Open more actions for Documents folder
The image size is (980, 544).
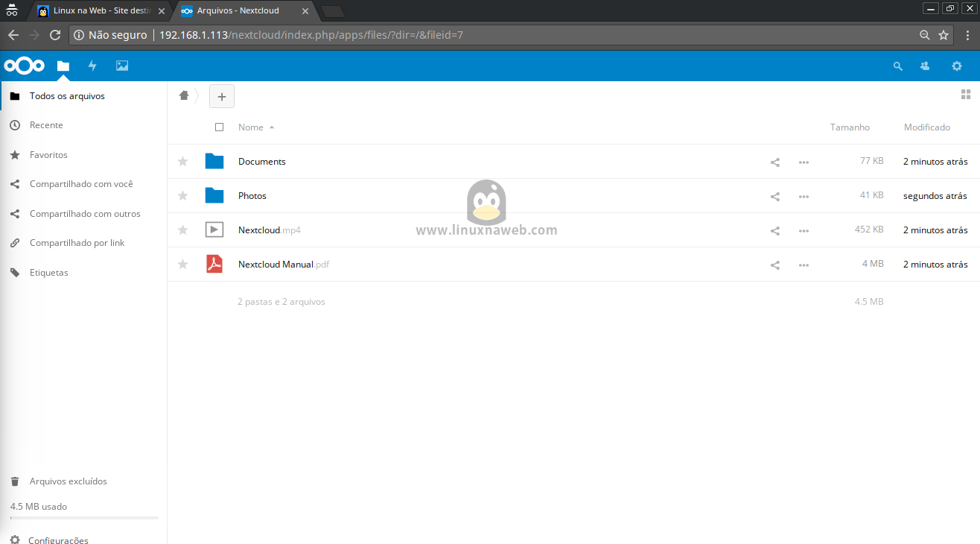coord(804,162)
